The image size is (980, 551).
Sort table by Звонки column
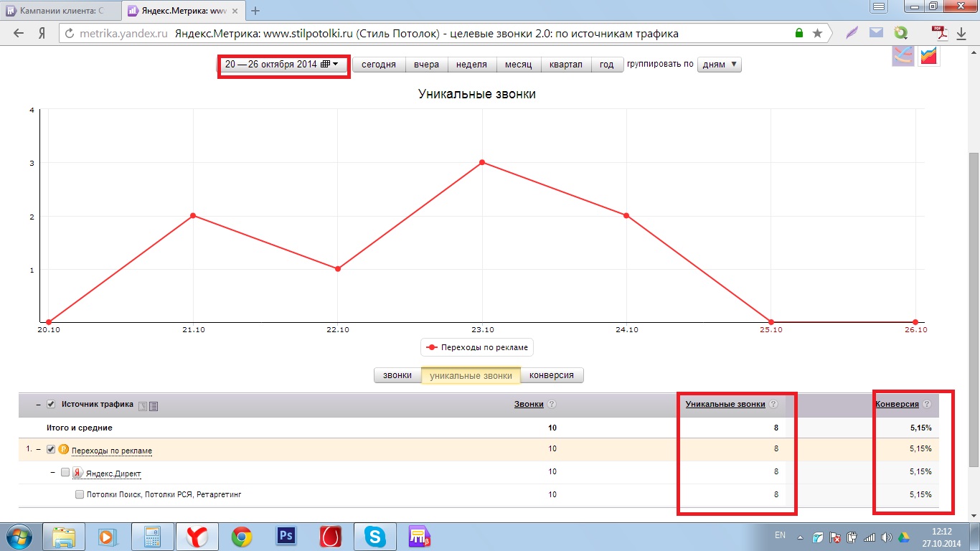pos(529,405)
